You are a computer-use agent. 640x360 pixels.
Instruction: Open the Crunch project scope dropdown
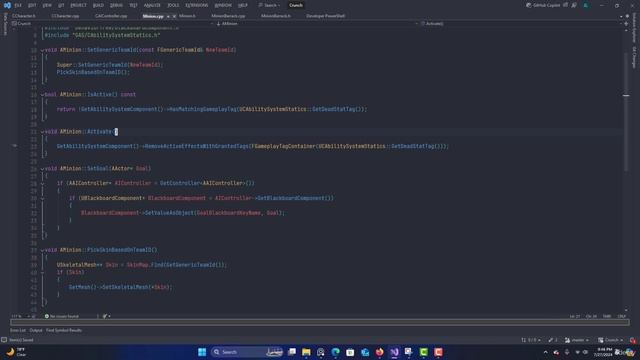pos(112,24)
